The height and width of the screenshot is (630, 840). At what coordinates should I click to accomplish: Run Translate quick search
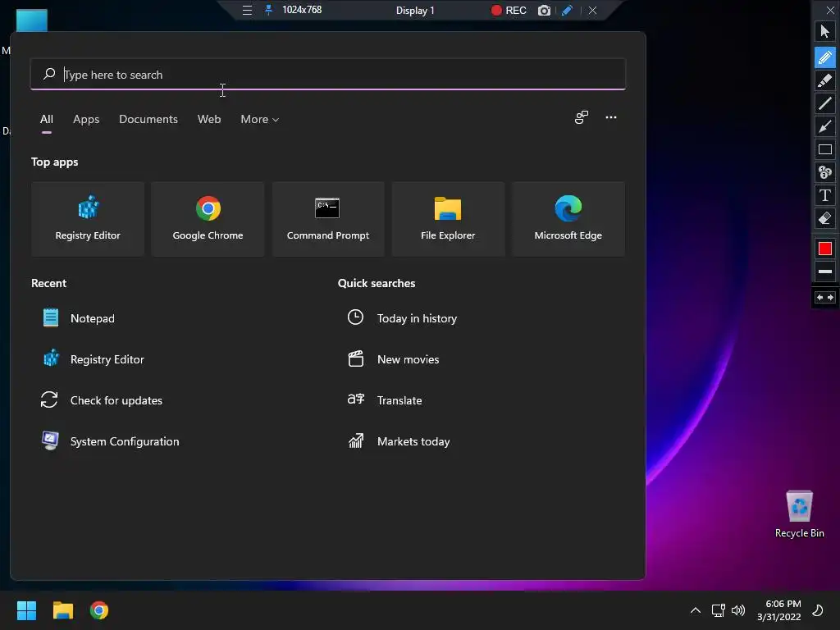[x=385, y=400]
